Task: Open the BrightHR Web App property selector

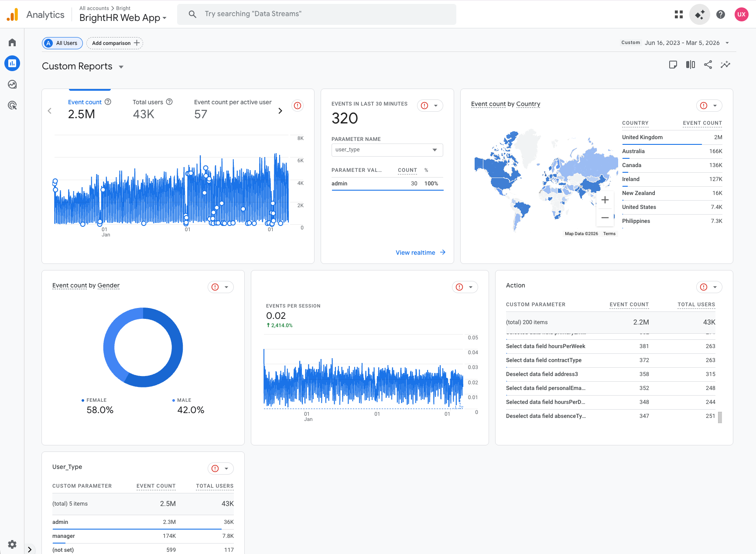Action: click(123, 18)
